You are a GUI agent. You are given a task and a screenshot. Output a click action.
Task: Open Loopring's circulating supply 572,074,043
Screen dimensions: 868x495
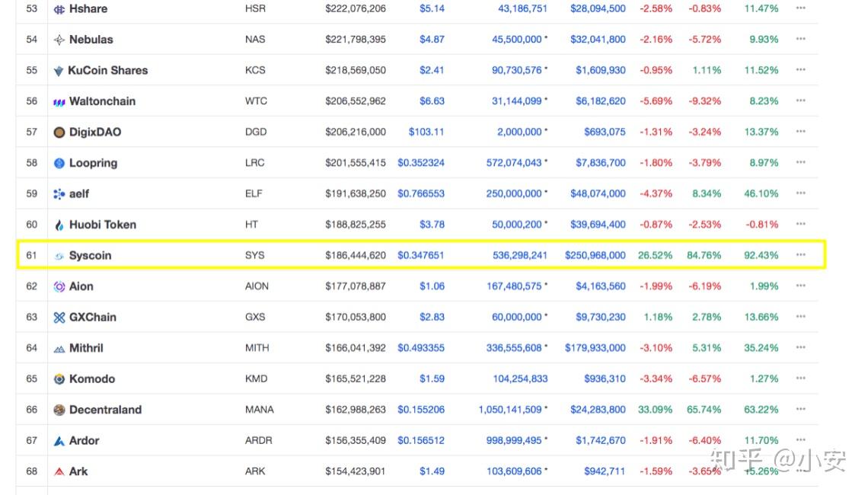click(x=514, y=163)
